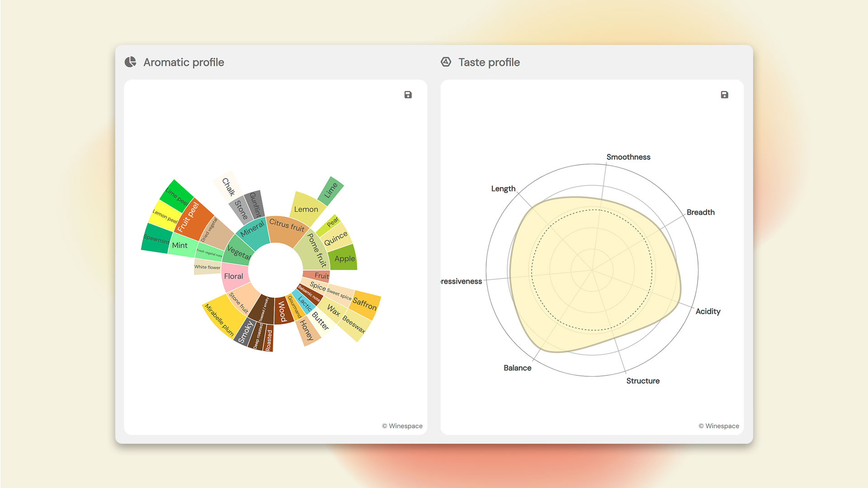
Task: Select the Gunflint segment
Action: [x=255, y=204]
